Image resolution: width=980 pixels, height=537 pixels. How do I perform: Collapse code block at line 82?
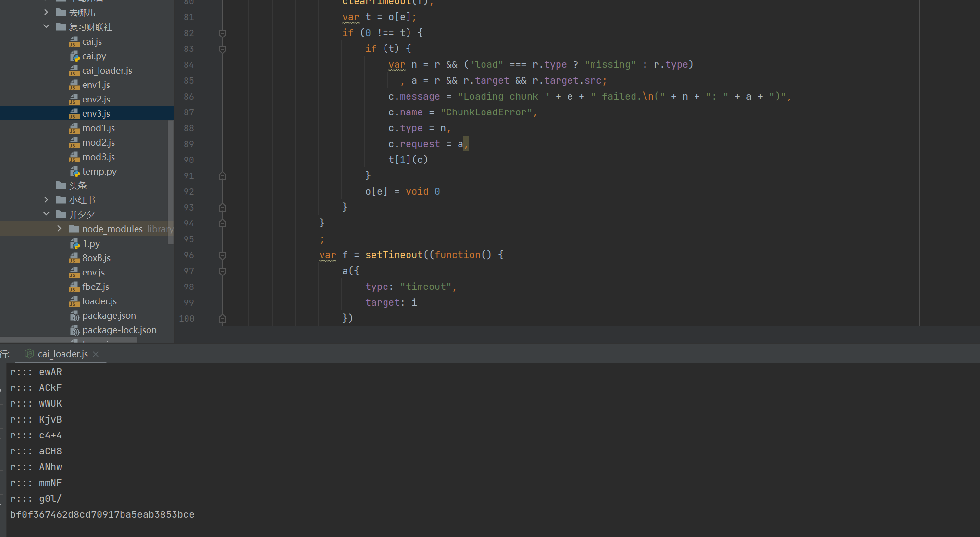point(223,33)
